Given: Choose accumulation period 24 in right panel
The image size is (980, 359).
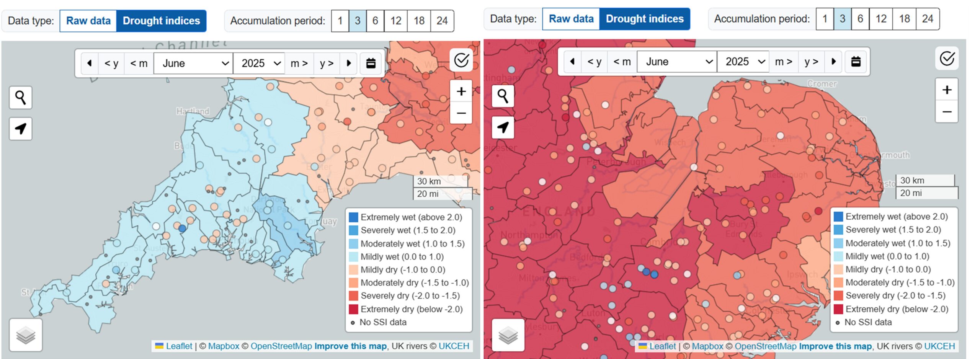Looking at the screenshot, I should click(927, 19).
